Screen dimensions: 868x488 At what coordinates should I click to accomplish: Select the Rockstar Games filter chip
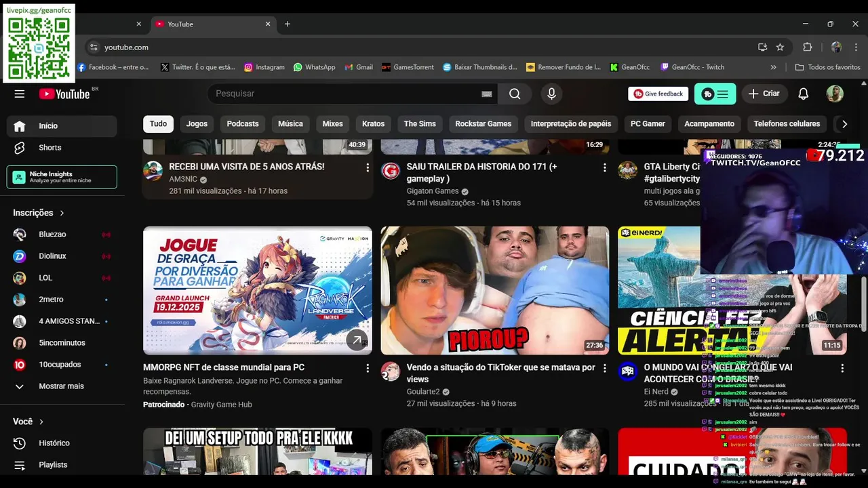click(x=484, y=124)
